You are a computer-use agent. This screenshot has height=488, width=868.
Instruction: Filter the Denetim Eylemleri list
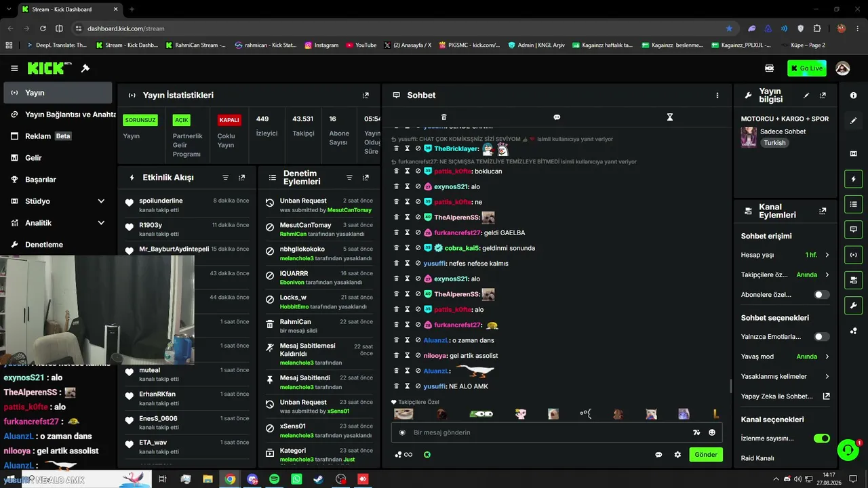tap(349, 178)
